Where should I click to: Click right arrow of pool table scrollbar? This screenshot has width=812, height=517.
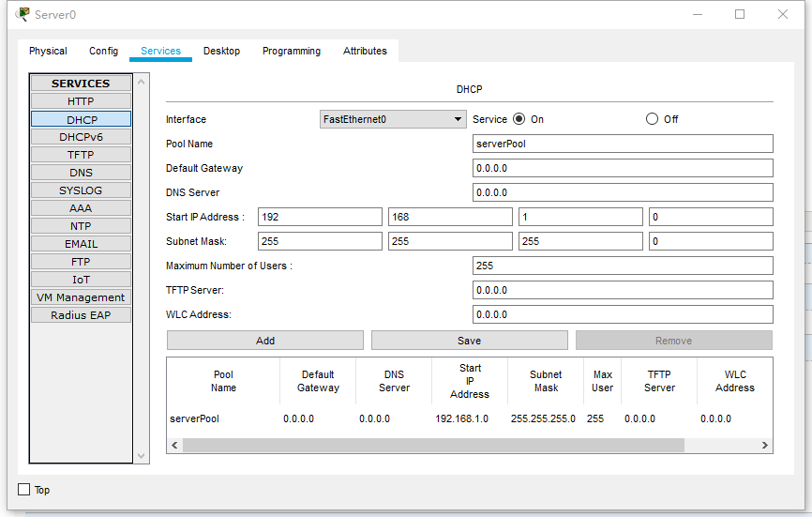coord(765,445)
